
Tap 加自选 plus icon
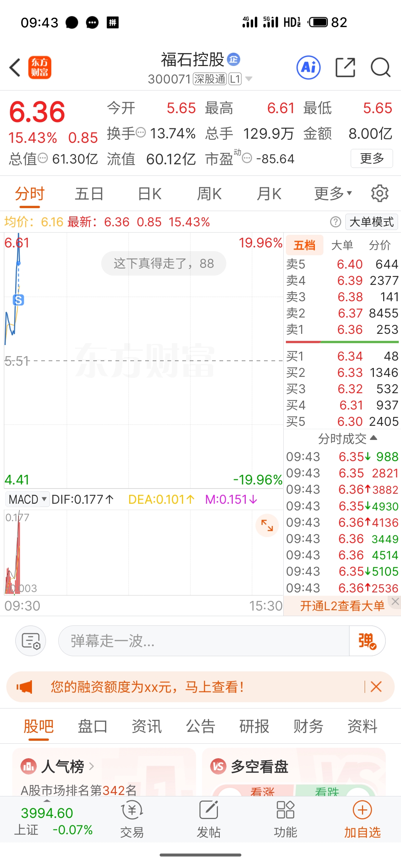[x=362, y=810]
